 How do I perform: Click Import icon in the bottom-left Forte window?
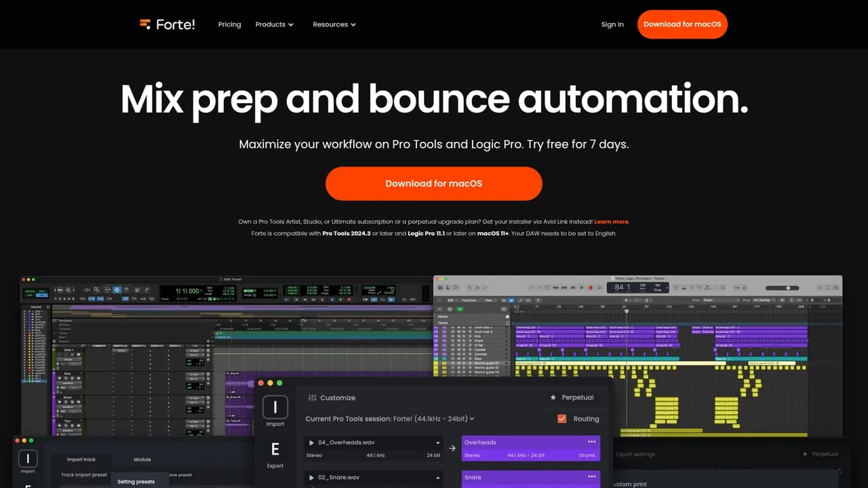tap(28, 460)
